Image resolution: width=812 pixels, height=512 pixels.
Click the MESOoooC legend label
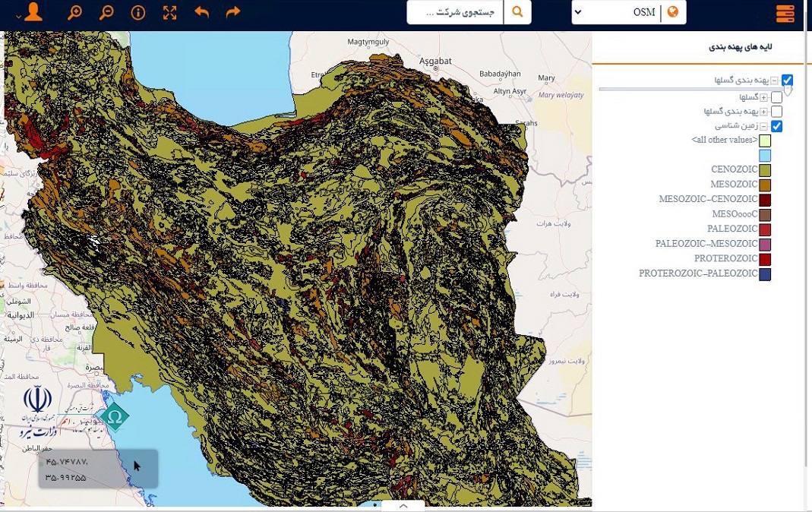(735, 213)
